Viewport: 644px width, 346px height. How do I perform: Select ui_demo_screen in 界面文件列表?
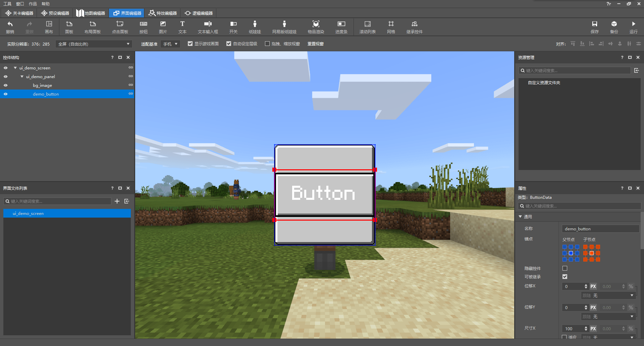[67, 213]
